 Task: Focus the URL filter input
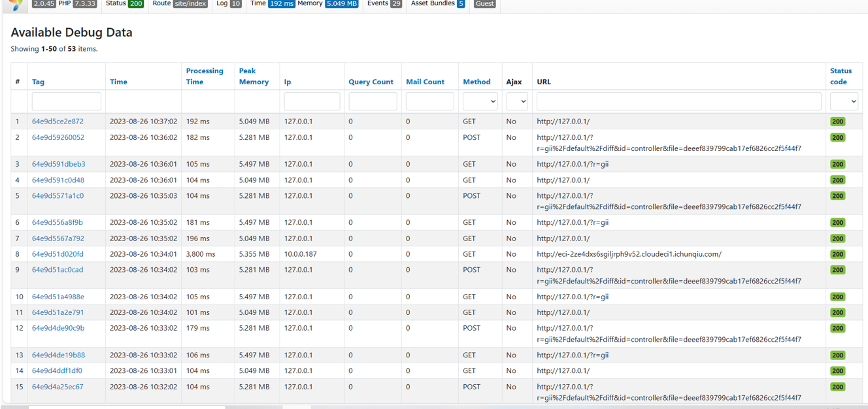point(679,101)
